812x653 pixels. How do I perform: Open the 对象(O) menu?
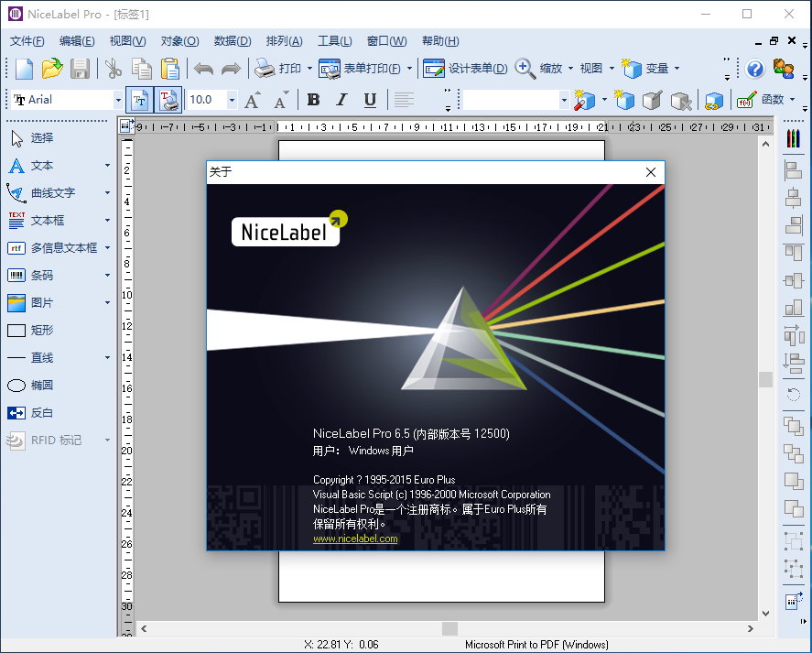(179, 41)
